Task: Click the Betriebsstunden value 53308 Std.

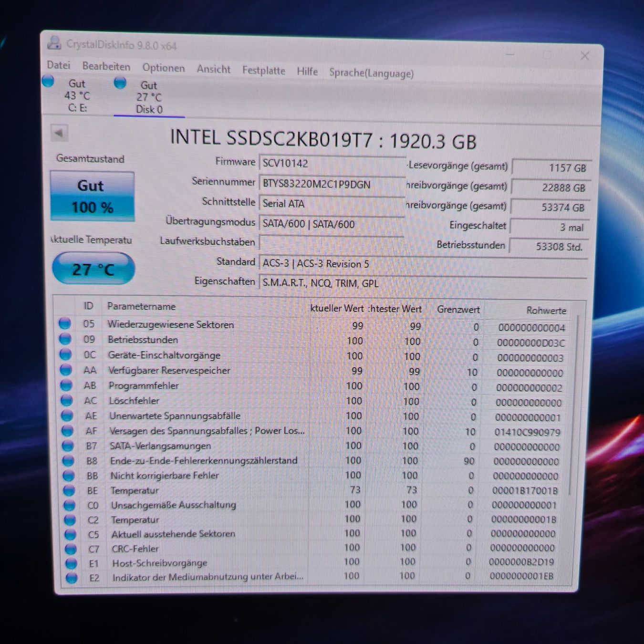Action: pos(549,247)
